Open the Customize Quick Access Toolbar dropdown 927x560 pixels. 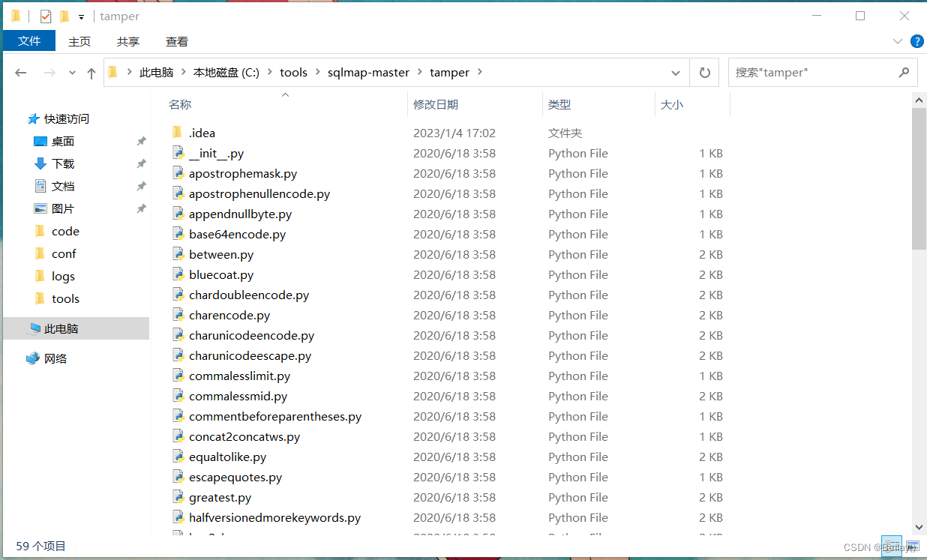pyautogui.click(x=81, y=16)
